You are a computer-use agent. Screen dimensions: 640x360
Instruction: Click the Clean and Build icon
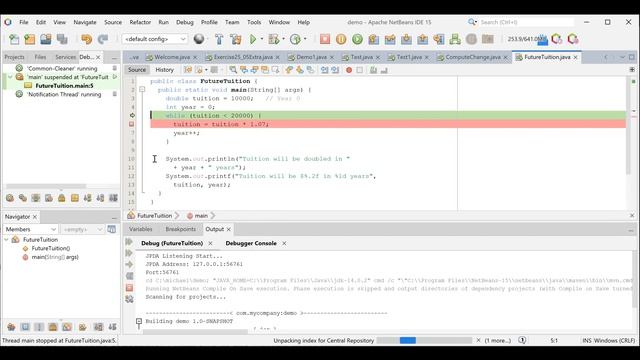coord(236,39)
